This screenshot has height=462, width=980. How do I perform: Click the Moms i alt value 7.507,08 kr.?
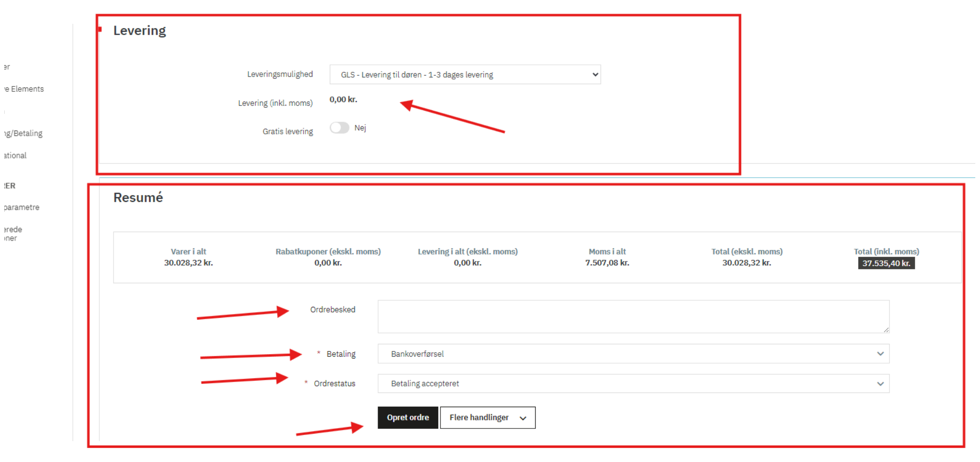pyautogui.click(x=607, y=263)
